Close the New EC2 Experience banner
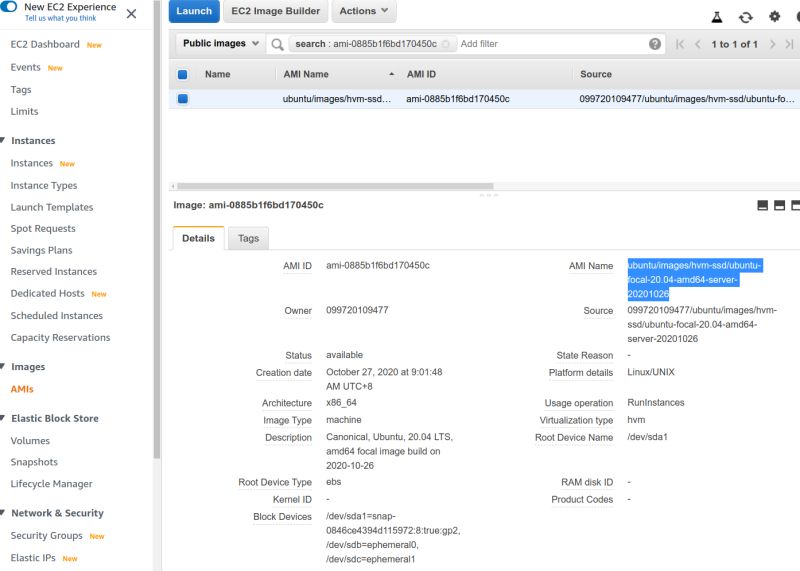The width and height of the screenshot is (800, 571). coord(131,14)
